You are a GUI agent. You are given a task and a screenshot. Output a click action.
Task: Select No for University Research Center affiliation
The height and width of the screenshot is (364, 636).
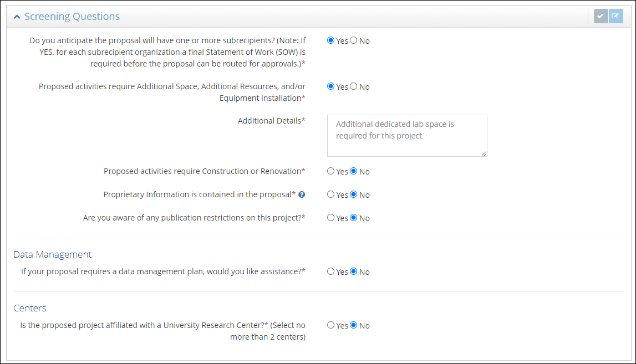coord(354,325)
